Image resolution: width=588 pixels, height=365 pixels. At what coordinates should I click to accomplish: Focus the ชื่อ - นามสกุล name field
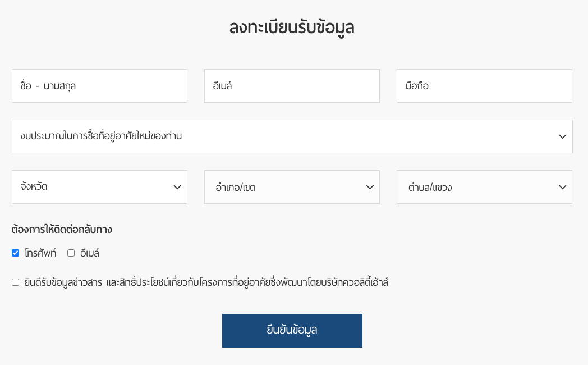99,86
